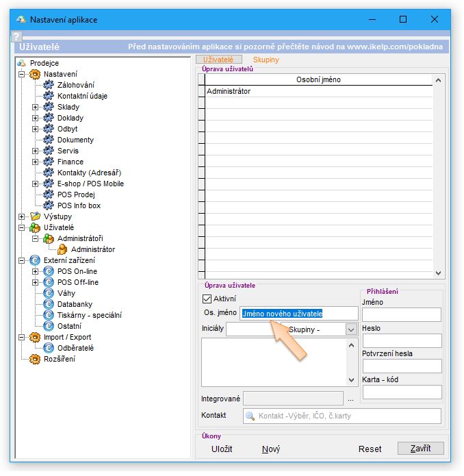Click the gear icon beside Kontaktní údaje
The width and height of the screenshot is (464, 476).
click(x=48, y=96)
